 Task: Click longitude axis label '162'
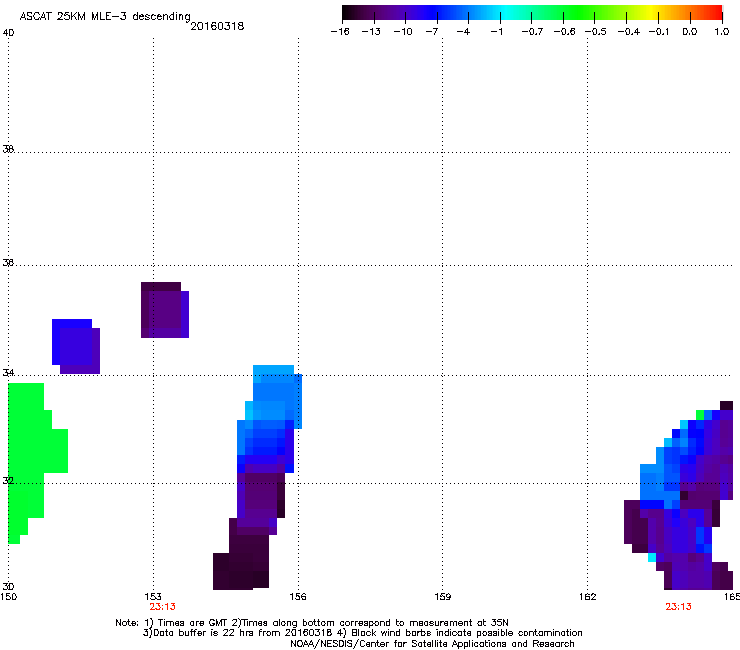(x=587, y=597)
